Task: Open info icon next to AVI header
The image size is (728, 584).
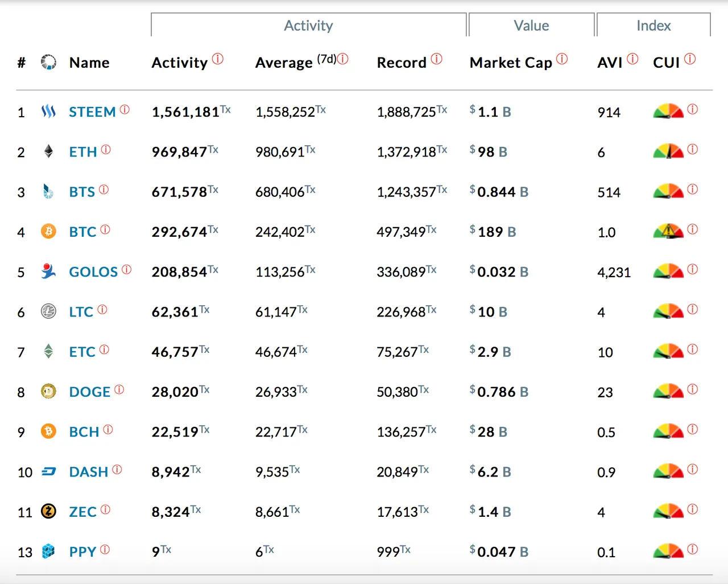Action: tap(632, 59)
